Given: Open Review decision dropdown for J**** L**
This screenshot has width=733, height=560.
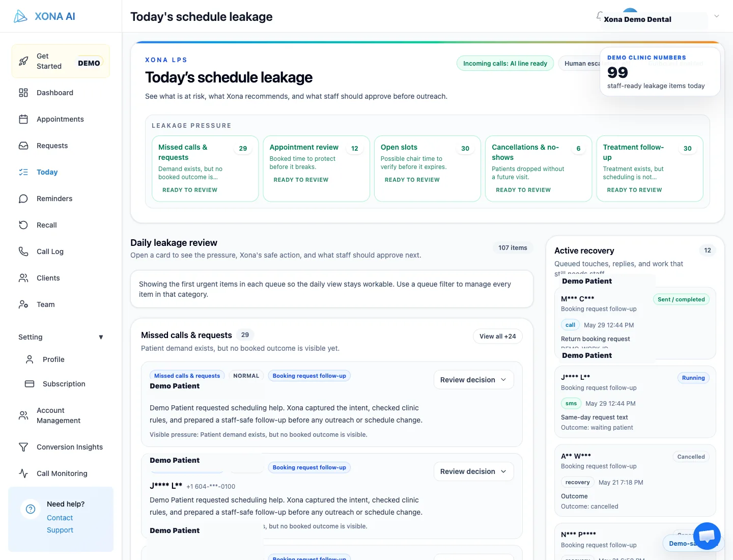Looking at the screenshot, I should pyautogui.click(x=473, y=471).
